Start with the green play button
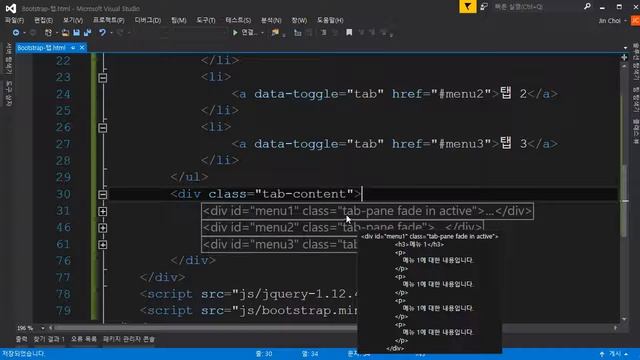640x360 pixels. [235, 32]
